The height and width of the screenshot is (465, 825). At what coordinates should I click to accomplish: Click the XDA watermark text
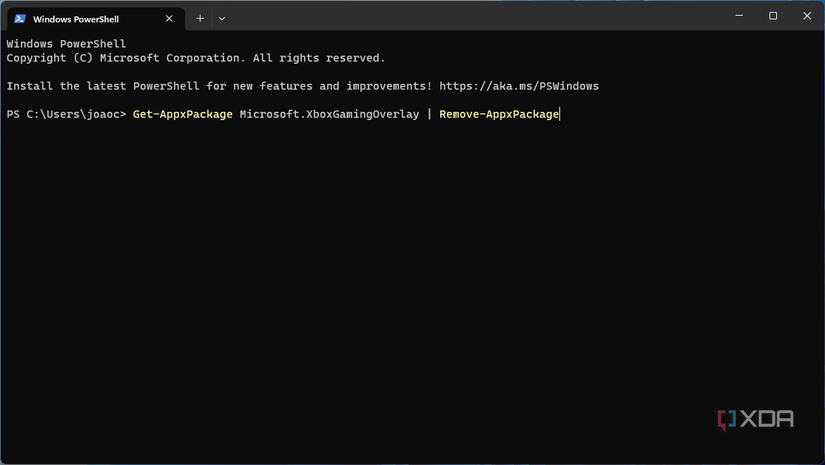767,420
